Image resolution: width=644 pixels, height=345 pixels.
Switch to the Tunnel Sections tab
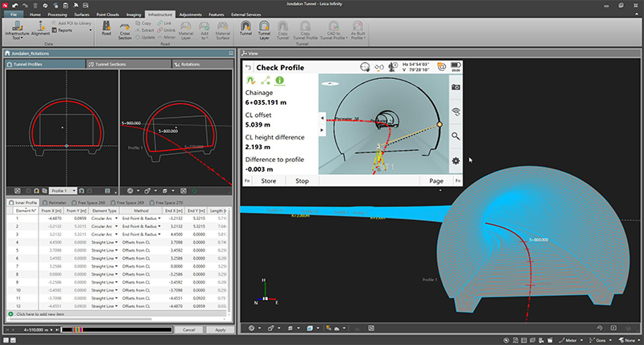click(x=111, y=63)
